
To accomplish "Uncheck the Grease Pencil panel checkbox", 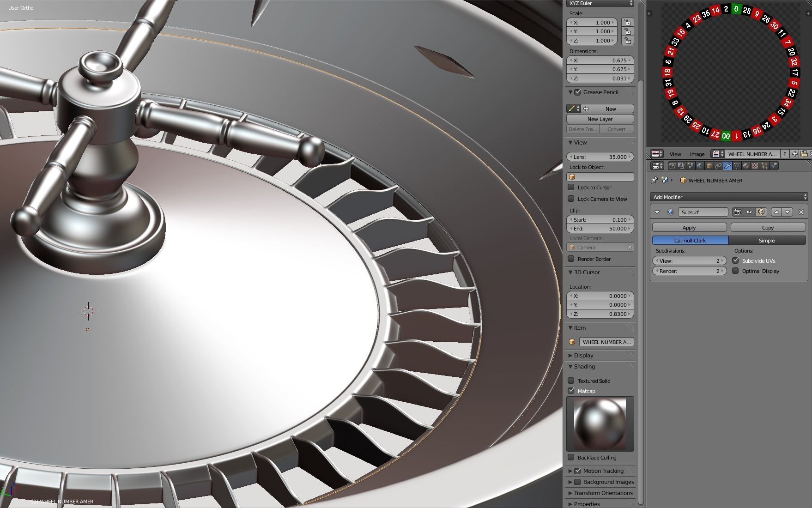I will [577, 92].
